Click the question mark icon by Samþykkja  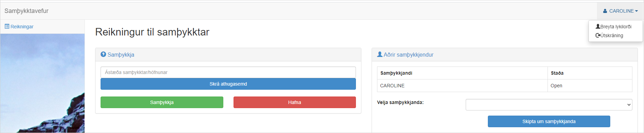103,54
